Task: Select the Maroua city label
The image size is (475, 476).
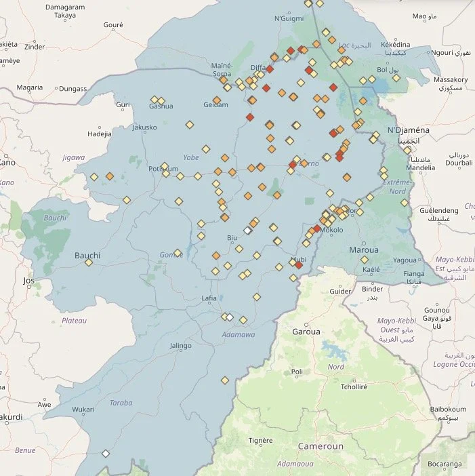Action: (364, 250)
